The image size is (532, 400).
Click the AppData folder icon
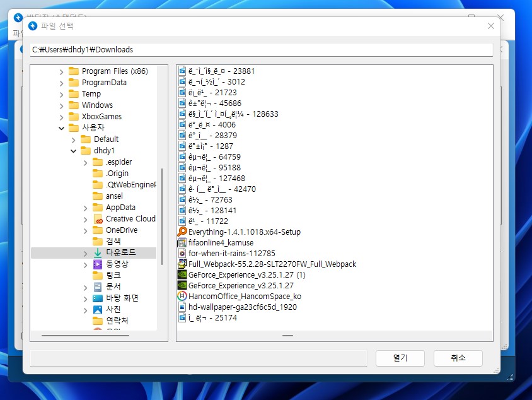(x=98, y=208)
